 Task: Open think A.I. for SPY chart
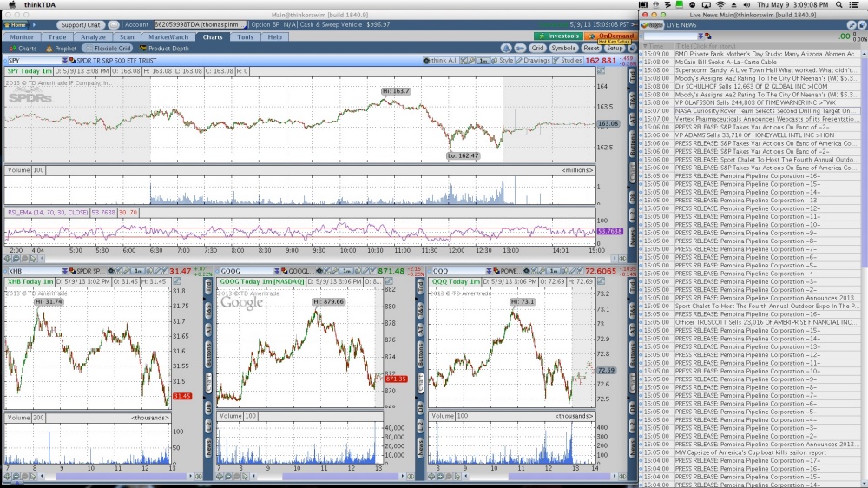[x=441, y=61]
